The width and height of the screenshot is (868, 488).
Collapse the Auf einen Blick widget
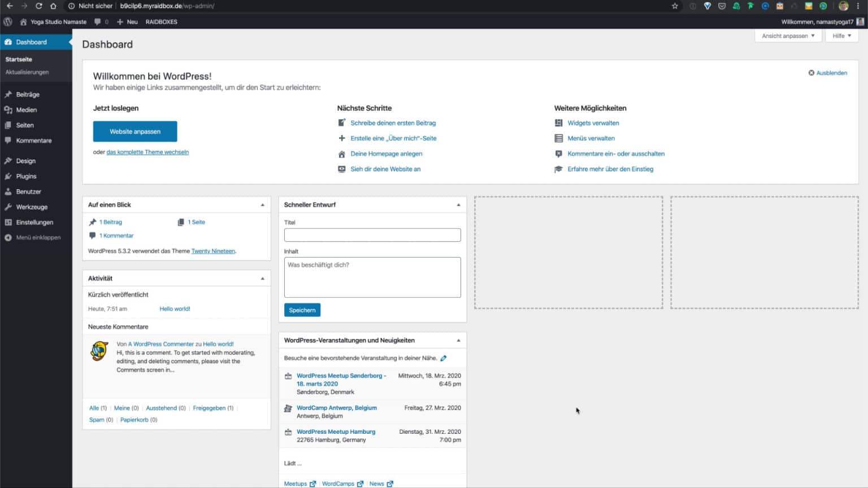click(262, 204)
